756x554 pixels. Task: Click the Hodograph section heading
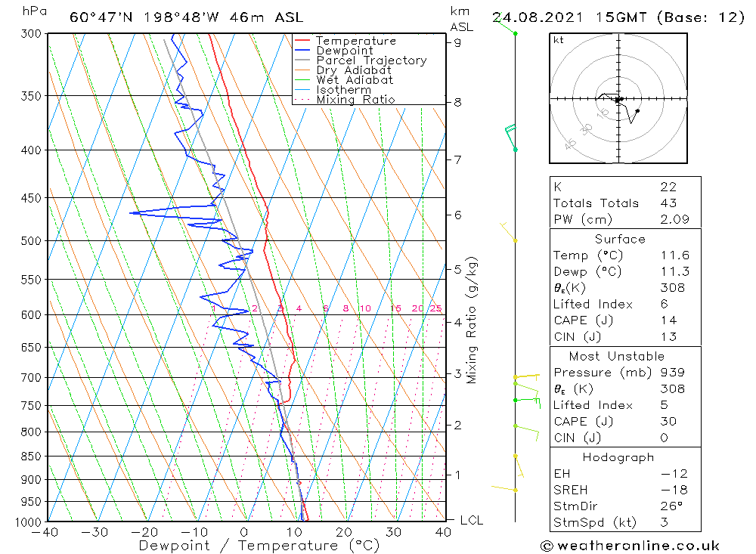tap(618, 457)
